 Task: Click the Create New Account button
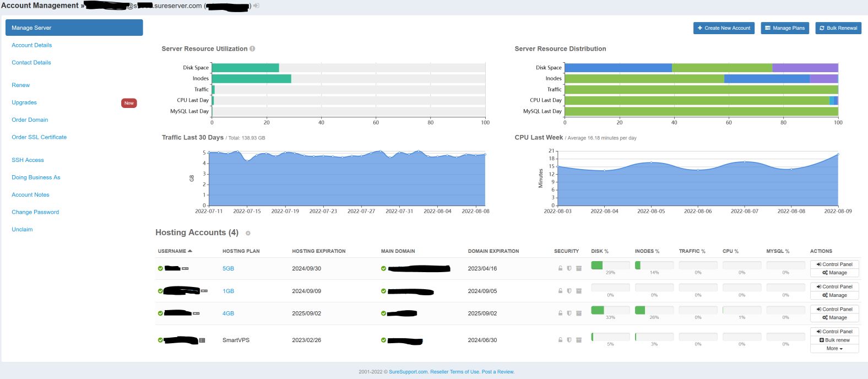(x=724, y=28)
